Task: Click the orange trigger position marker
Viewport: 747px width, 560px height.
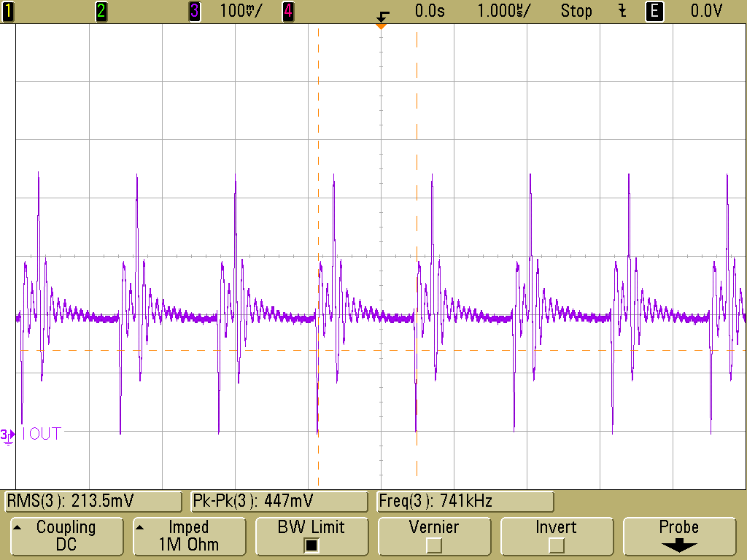Action: 381,27
